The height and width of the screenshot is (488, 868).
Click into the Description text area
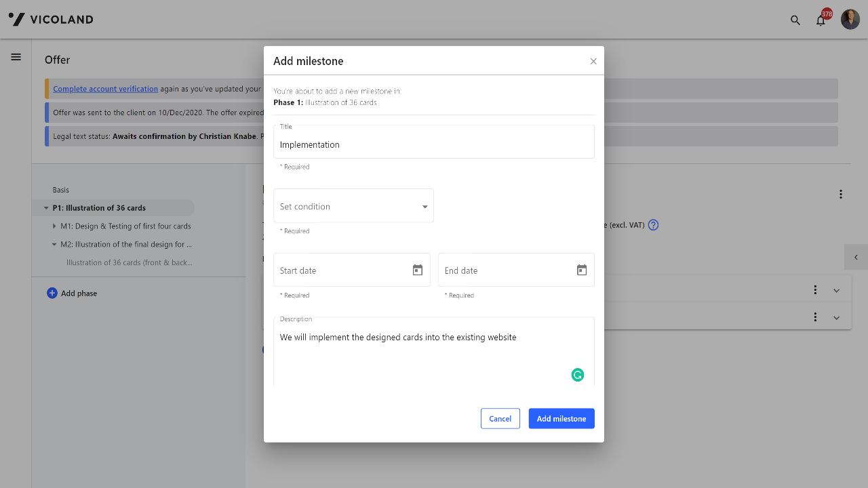pyautogui.click(x=420, y=352)
